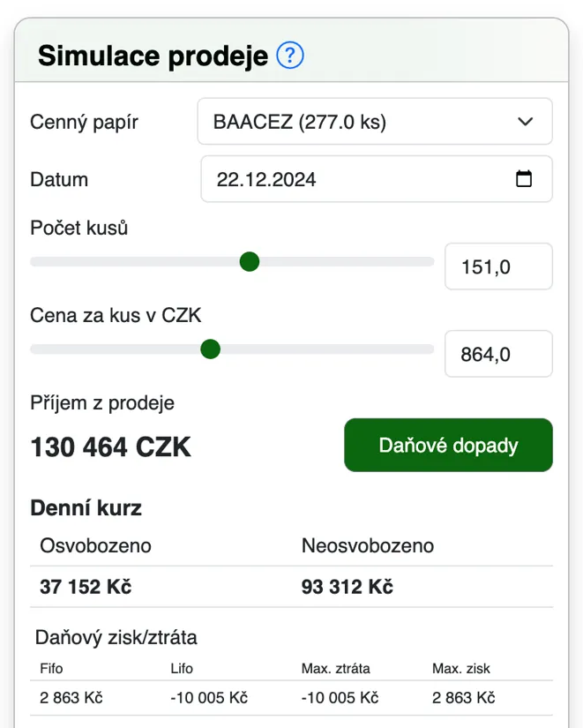Focus the 151,0 quantity input
The image size is (583, 728).
498,266
